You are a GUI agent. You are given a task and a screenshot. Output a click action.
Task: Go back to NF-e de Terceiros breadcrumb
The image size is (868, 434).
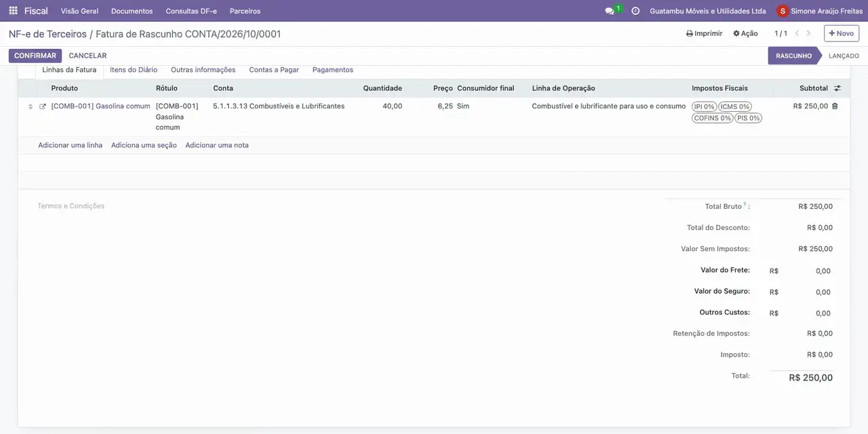click(47, 34)
